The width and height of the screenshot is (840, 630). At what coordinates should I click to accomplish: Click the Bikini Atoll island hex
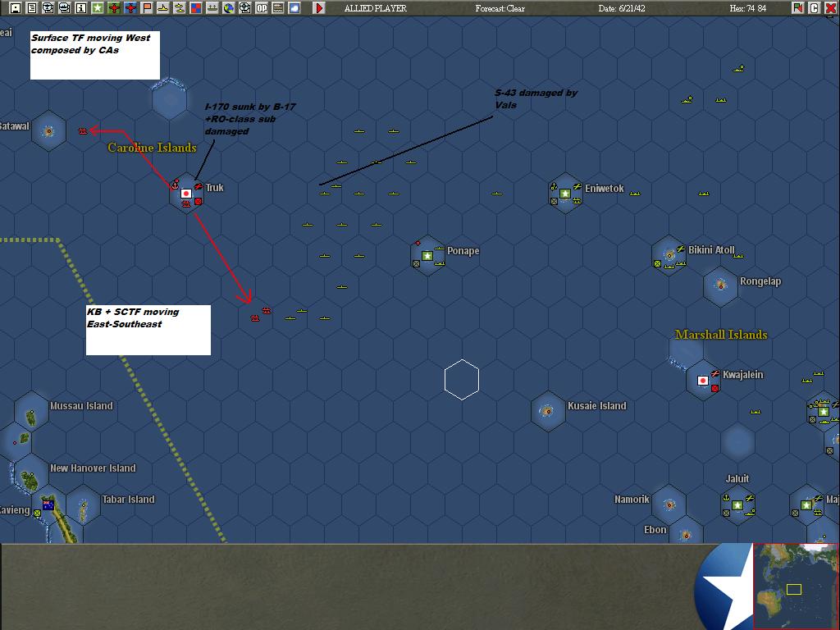click(669, 256)
